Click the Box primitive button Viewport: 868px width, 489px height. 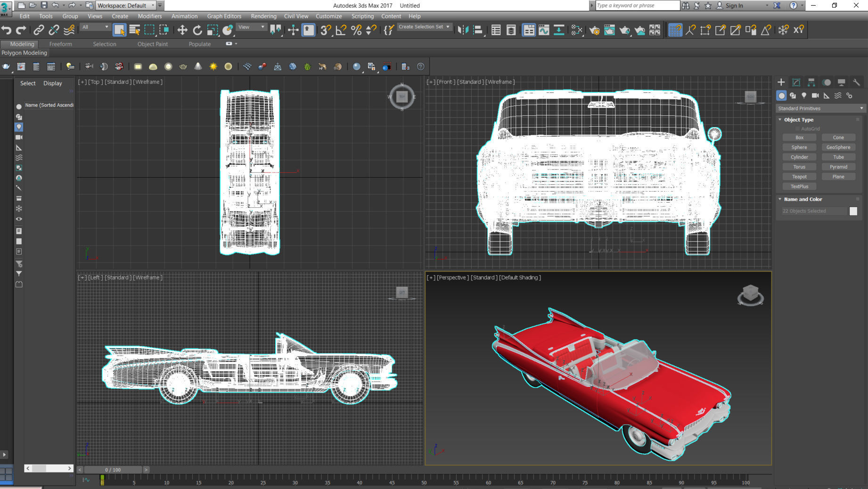click(799, 138)
